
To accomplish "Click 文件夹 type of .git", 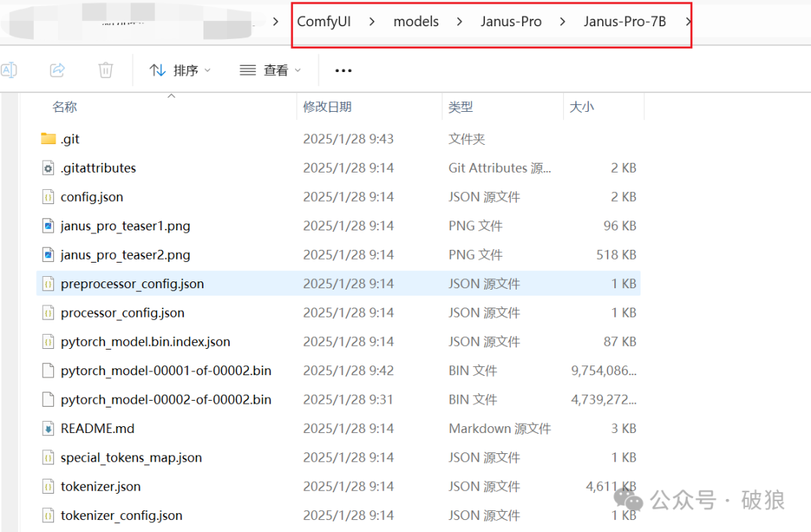I will click(466, 139).
